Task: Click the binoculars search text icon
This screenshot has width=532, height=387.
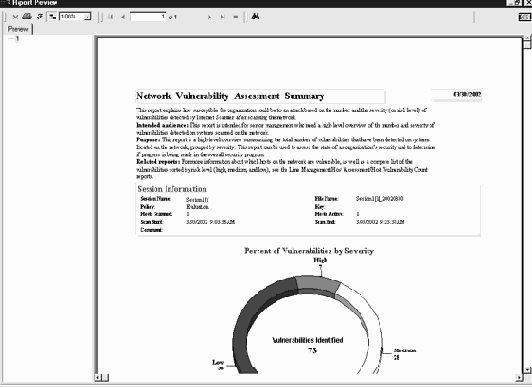Action: coord(255,16)
